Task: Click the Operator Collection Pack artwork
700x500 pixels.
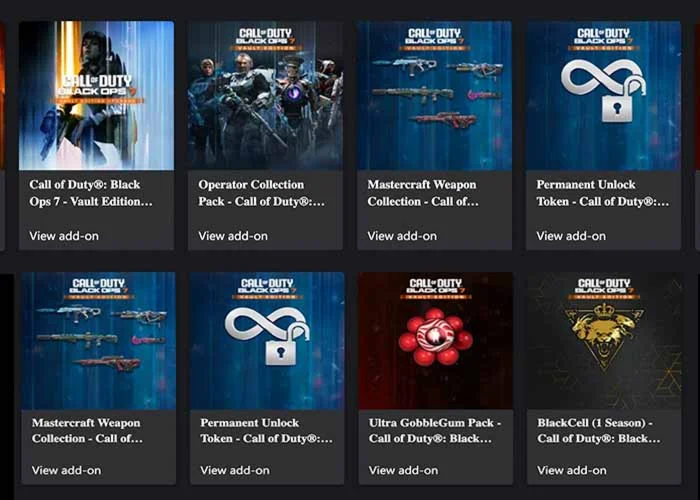Action: point(265,95)
